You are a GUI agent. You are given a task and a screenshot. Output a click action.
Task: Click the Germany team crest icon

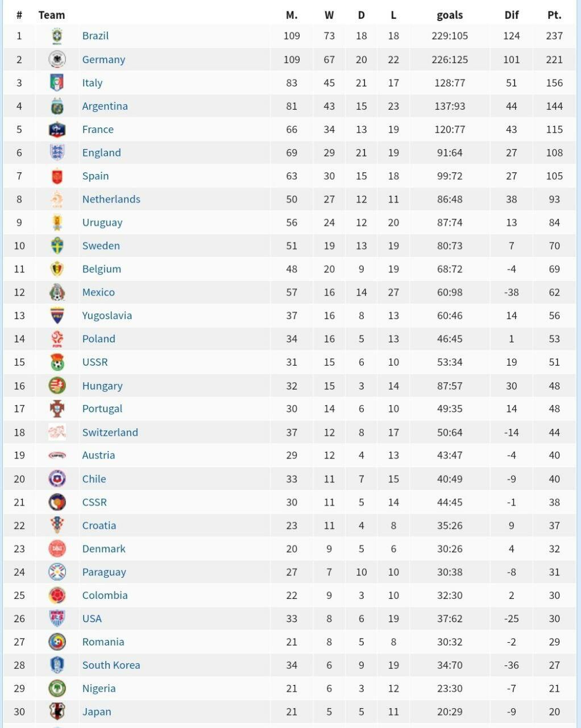point(57,59)
